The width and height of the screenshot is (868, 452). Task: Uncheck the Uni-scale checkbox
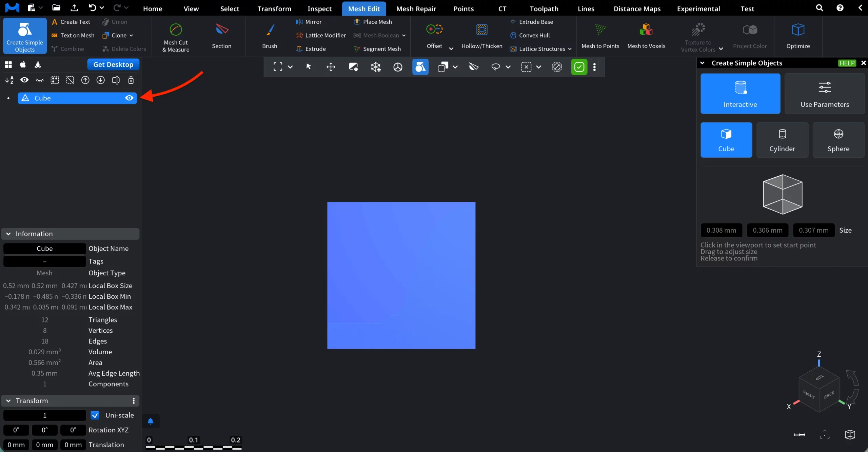coord(95,415)
